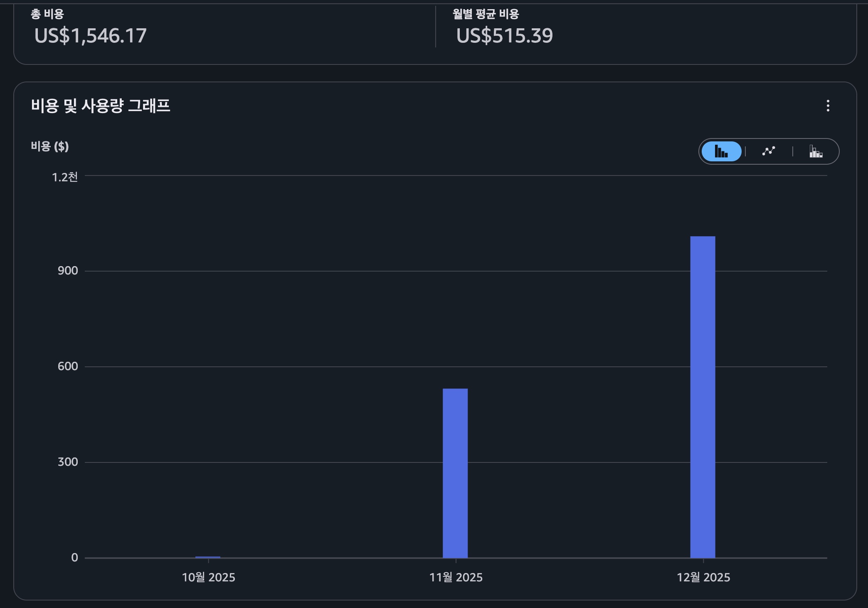Click the '비용 및 사용량 그래프' heading

pos(100,106)
